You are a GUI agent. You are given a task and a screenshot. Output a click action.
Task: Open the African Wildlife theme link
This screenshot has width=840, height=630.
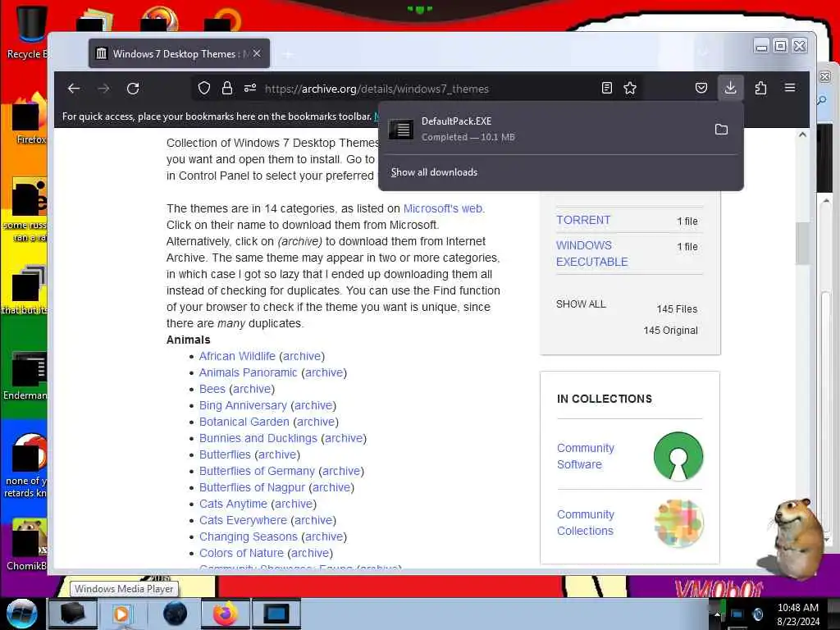(237, 356)
